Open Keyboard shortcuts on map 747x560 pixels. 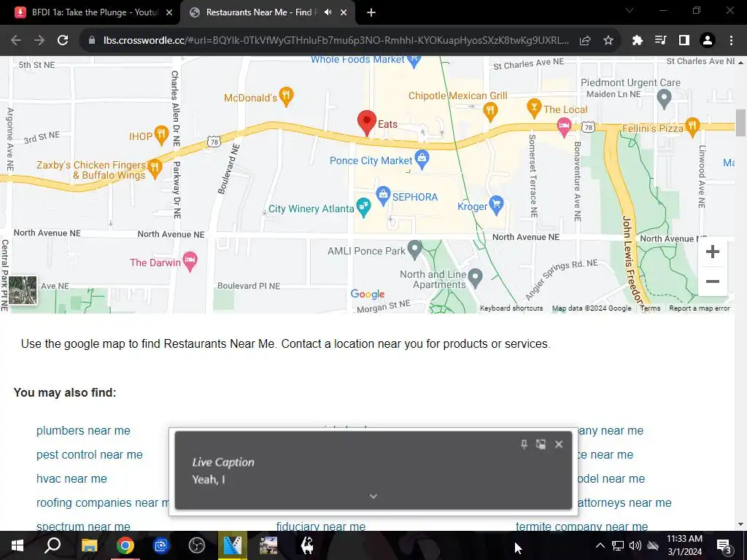[511, 308]
